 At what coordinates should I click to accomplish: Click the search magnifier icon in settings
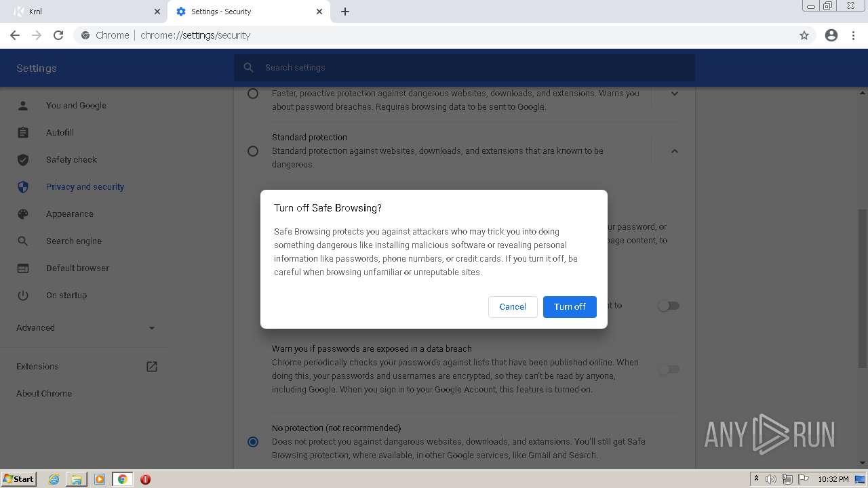(x=249, y=68)
